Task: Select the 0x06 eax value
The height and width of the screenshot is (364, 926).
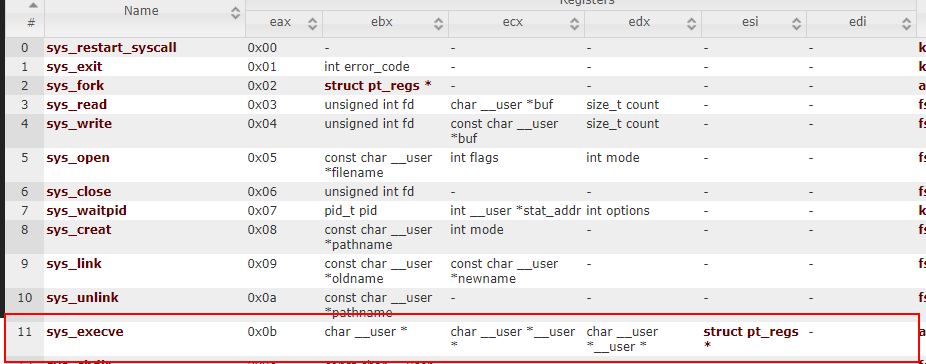Action: coord(262,191)
